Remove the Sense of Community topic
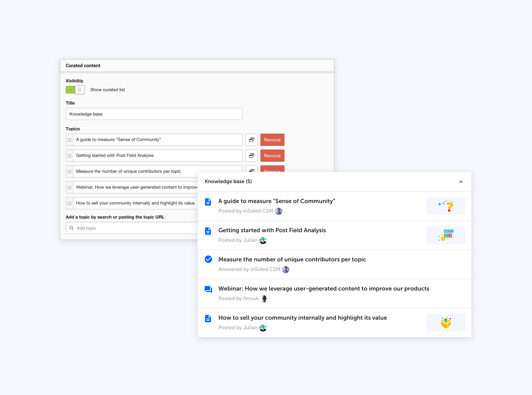Viewport: 532px width, 395px height. click(x=272, y=140)
